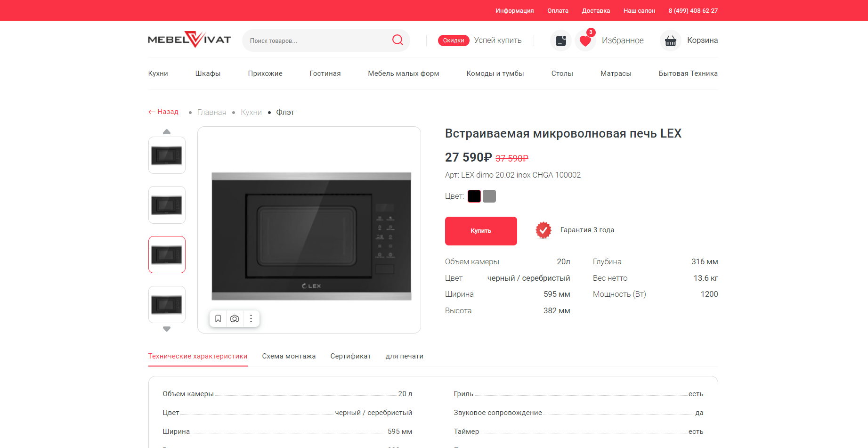Screen dimensions: 868x448
Task: Open the Матрасы category menu
Action: click(616, 73)
